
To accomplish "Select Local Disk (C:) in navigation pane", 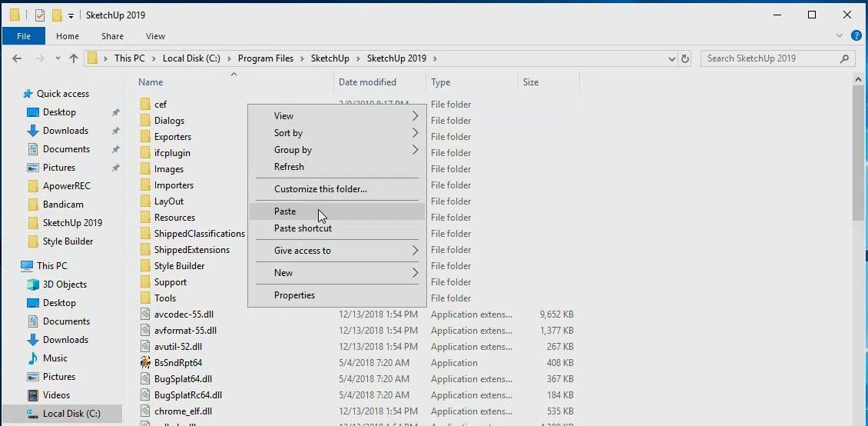I will pyautogui.click(x=71, y=414).
